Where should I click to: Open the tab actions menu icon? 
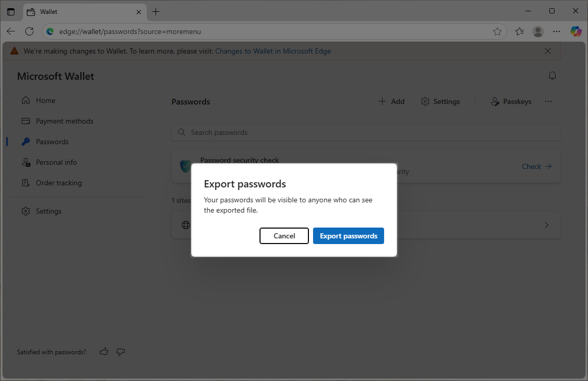11,11
